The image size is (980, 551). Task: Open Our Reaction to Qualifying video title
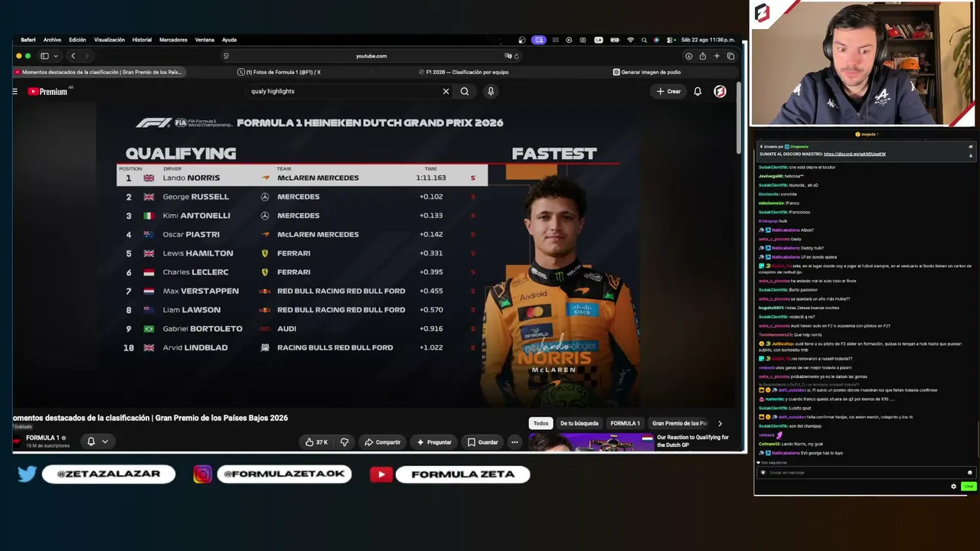(x=693, y=441)
